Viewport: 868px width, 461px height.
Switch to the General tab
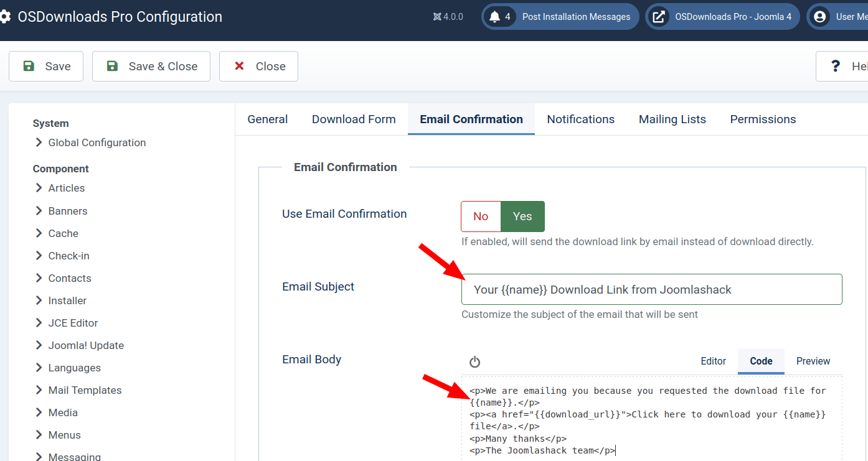(x=268, y=119)
